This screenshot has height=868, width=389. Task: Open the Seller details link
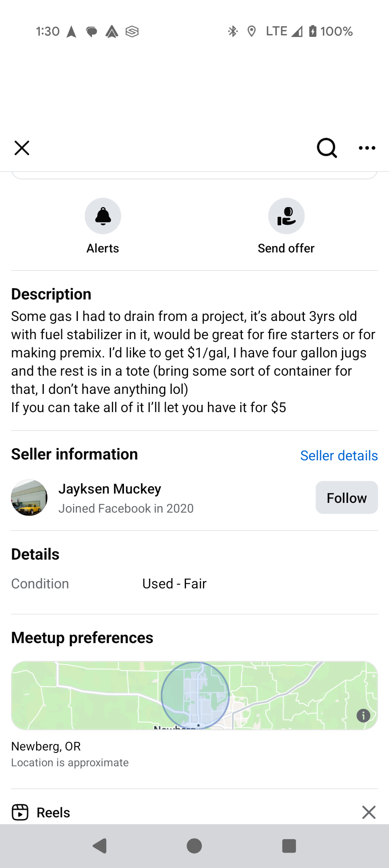pyautogui.click(x=339, y=455)
